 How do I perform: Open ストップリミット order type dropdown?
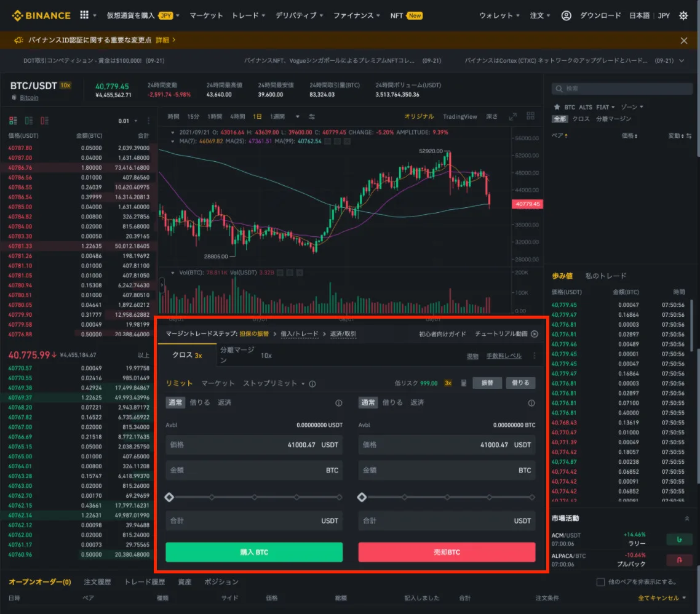pyautogui.click(x=274, y=383)
